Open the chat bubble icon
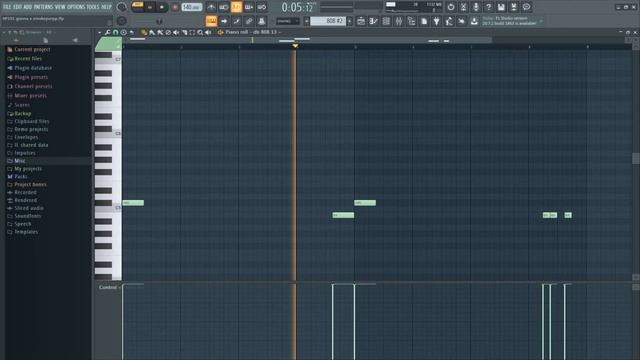This screenshot has height=360, width=640. click(x=527, y=7)
